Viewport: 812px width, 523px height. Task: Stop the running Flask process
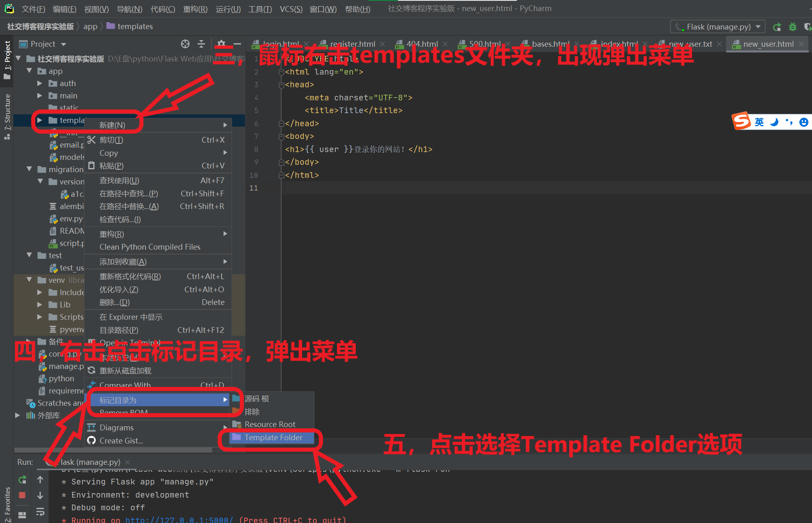[22, 495]
